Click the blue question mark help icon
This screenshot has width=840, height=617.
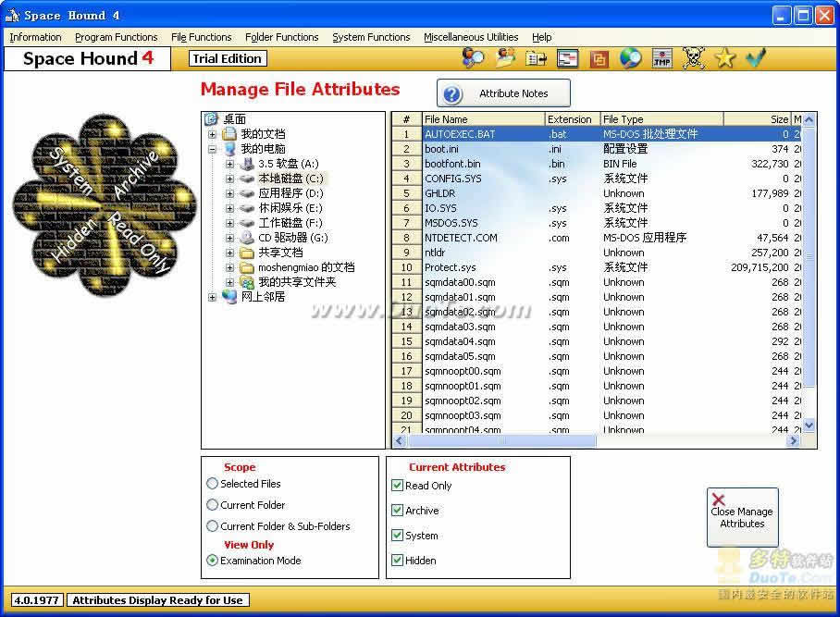point(452,94)
